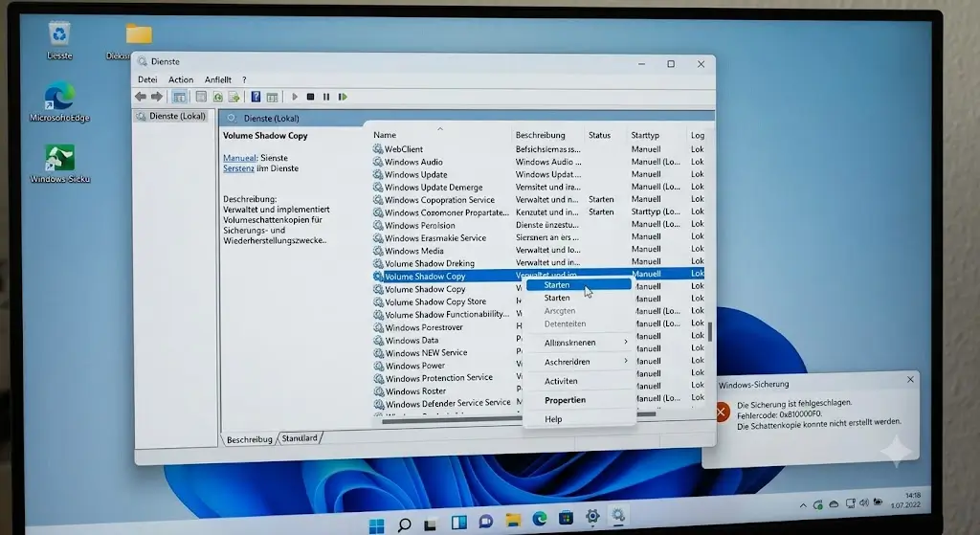
Task: Choose the highlighted Starten context menu entry
Action: [x=579, y=284]
